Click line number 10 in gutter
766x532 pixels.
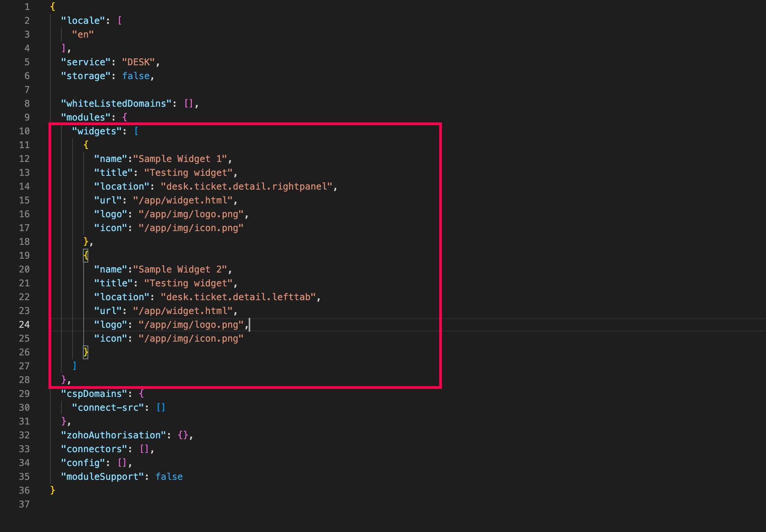(x=24, y=131)
